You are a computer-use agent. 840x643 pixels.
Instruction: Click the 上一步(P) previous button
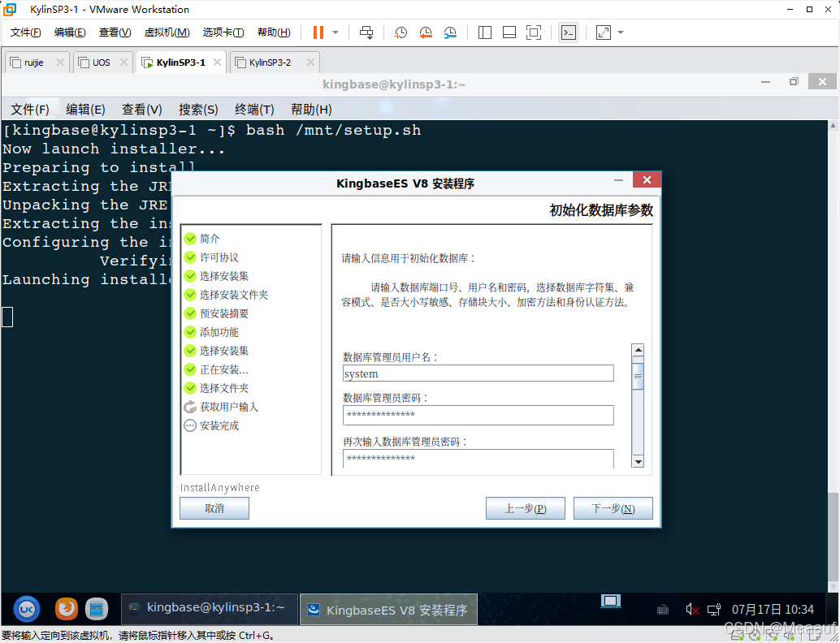[526, 508]
